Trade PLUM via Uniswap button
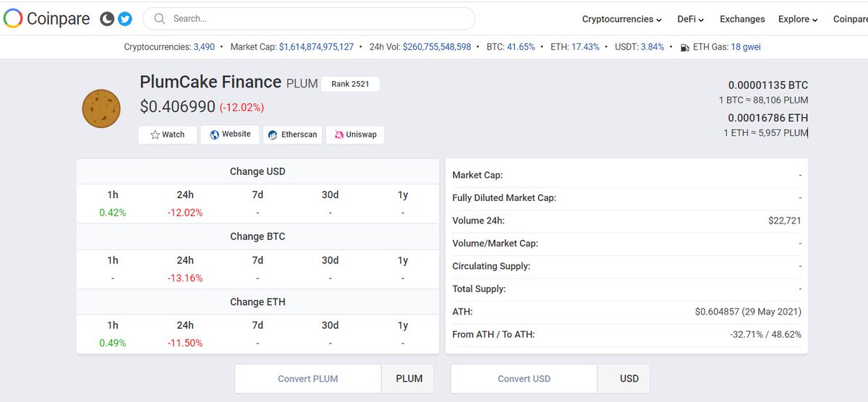This screenshot has height=402, width=868. [x=355, y=134]
